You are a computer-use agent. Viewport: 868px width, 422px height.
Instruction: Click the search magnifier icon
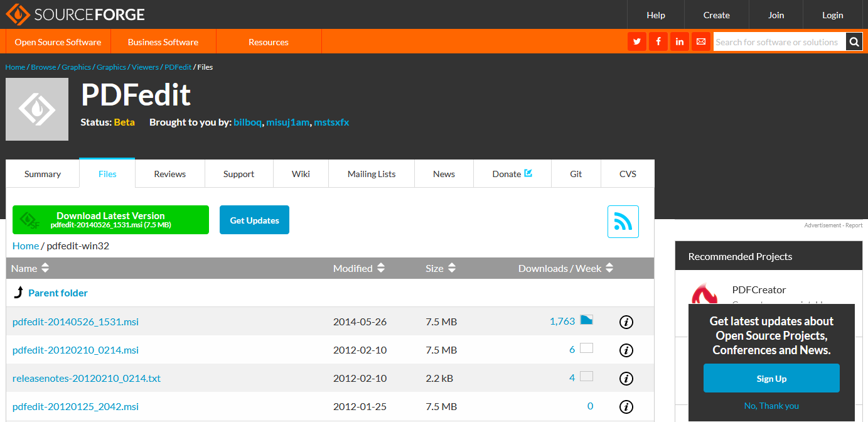(854, 42)
